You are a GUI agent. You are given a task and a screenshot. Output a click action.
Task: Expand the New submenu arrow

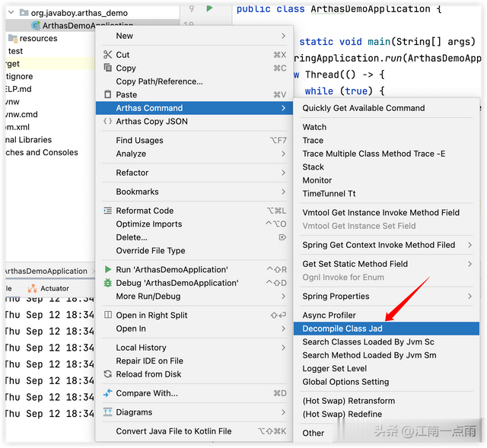point(283,36)
